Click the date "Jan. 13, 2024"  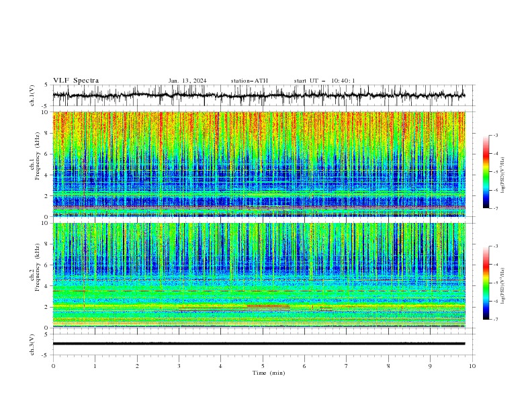pos(187,81)
